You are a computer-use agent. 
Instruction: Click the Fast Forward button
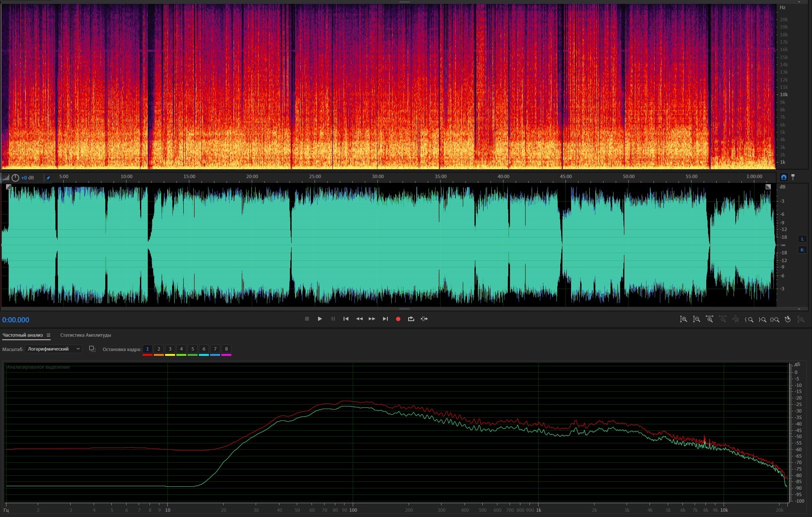(x=372, y=319)
